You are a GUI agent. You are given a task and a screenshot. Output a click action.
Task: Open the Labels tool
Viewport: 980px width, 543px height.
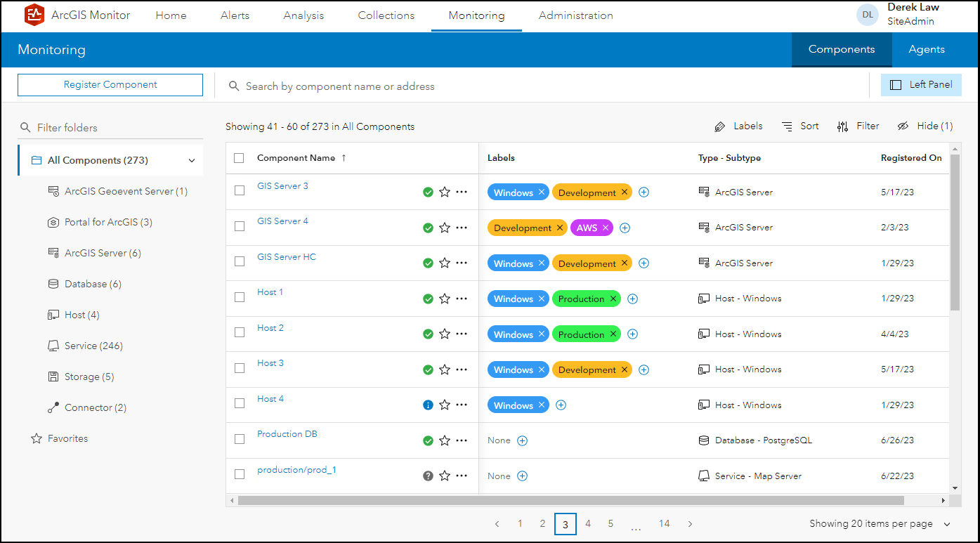[738, 126]
